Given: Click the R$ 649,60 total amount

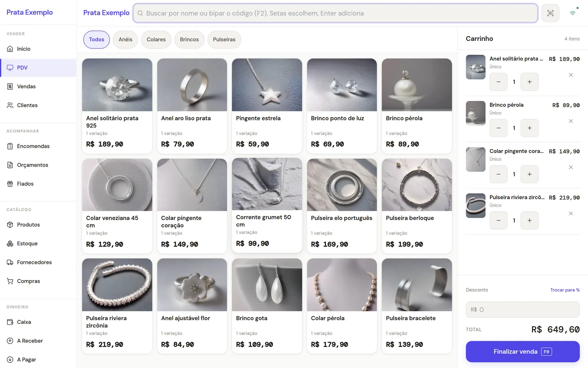Looking at the screenshot, I should [x=555, y=329].
